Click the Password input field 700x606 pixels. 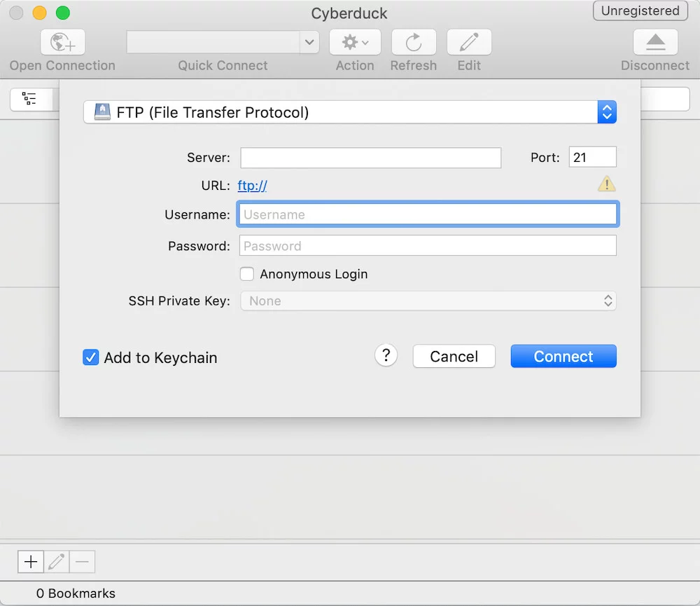[x=428, y=246]
